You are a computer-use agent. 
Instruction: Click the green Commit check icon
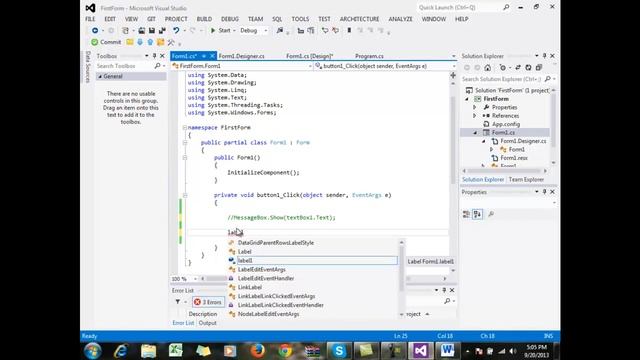[x=95, y=42]
